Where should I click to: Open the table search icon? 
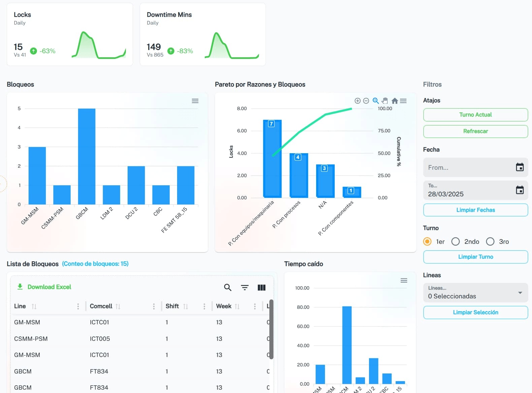[x=228, y=287]
